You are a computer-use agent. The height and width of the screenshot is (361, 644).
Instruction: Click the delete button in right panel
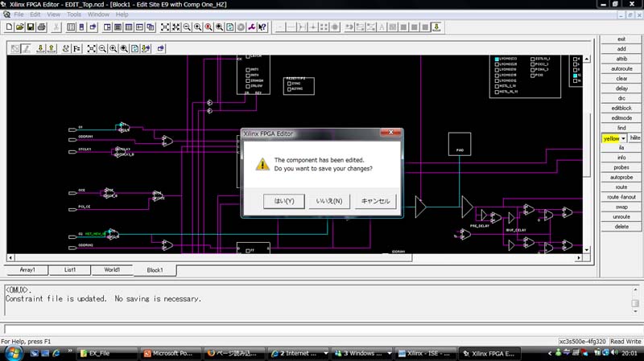coord(621,227)
